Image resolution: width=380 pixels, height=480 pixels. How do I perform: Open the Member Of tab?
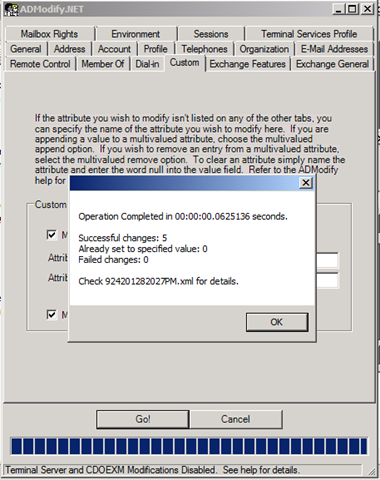103,64
